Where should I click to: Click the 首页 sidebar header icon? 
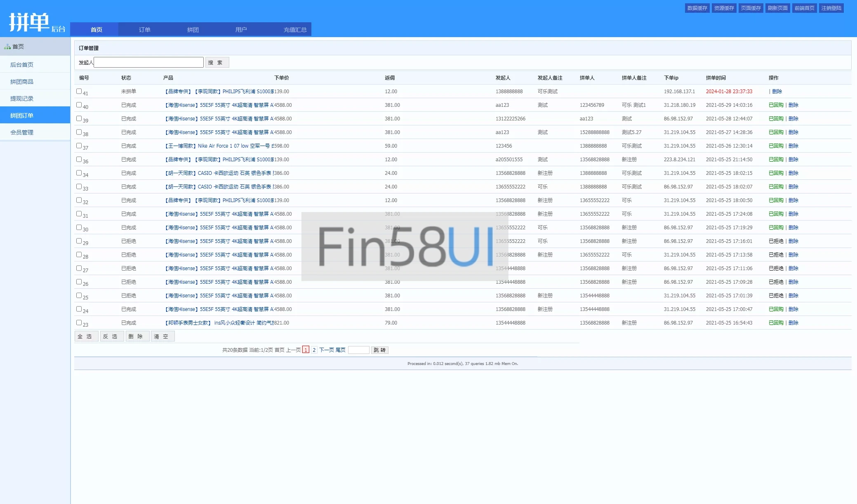(x=7, y=47)
